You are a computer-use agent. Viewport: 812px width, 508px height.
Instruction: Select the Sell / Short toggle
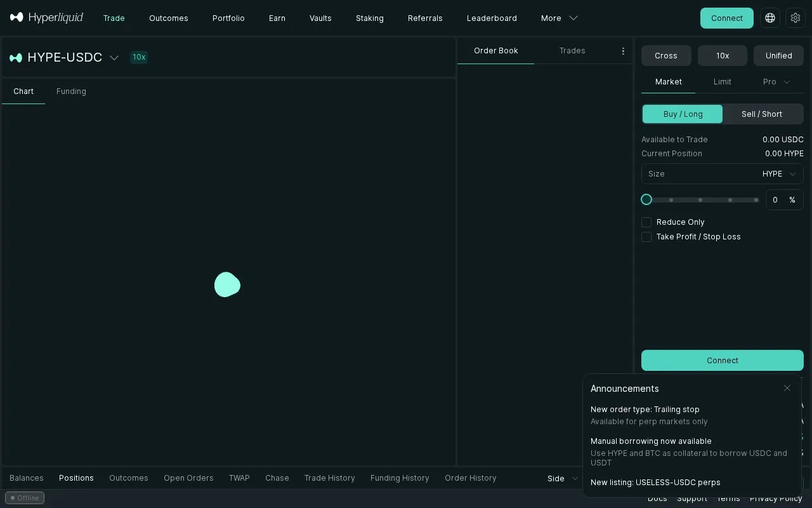(762, 114)
